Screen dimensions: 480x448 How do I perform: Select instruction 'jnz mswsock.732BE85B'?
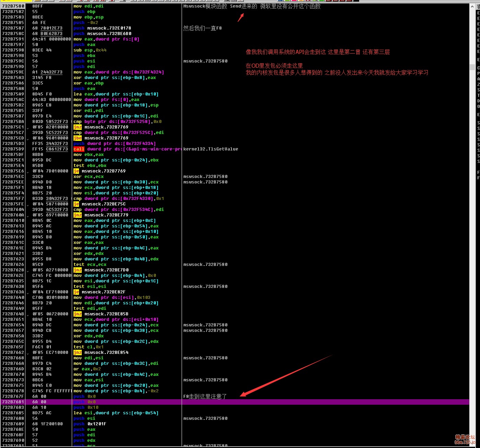101,314
